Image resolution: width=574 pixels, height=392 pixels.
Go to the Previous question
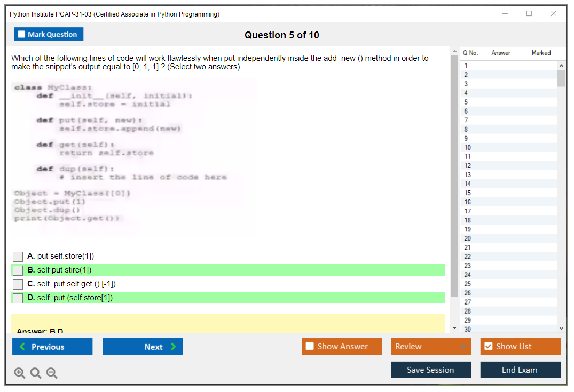pos(52,347)
